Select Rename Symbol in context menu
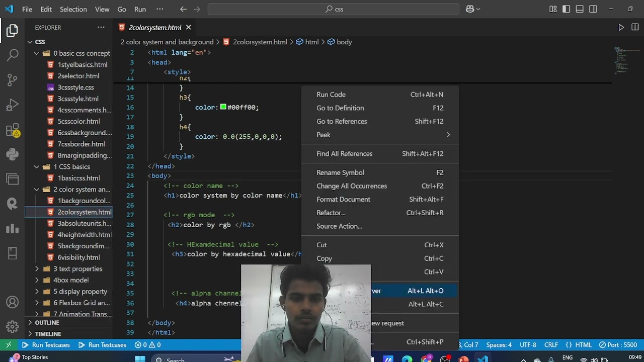Image resolution: width=644 pixels, height=362 pixels. pyautogui.click(x=380, y=172)
